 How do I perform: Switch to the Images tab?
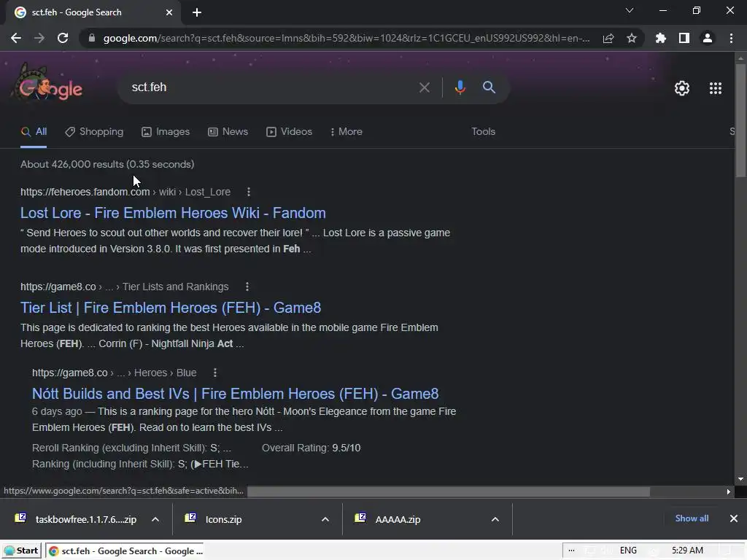tap(166, 132)
